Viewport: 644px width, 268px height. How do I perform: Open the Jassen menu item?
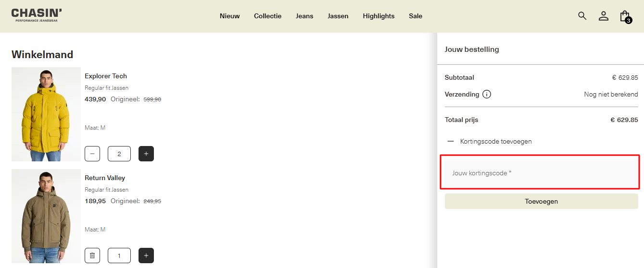tap(338, 16)
